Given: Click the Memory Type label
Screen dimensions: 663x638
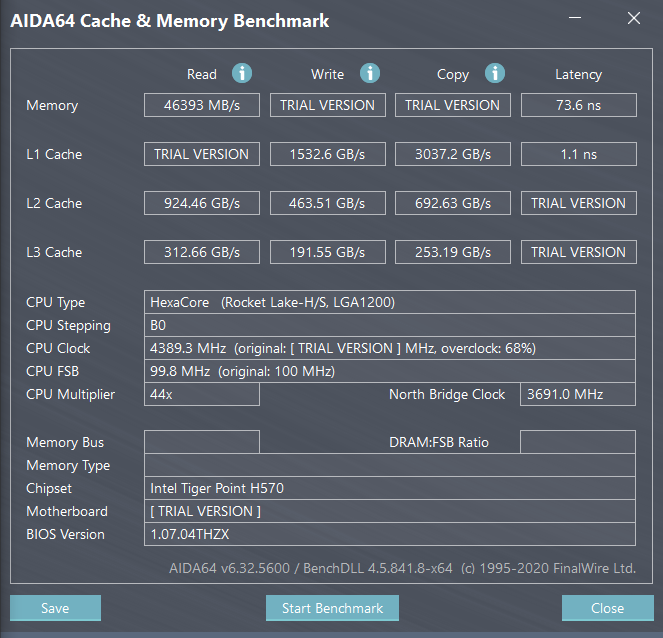Looking at the screenshot, I should click(x=68, y=465).
